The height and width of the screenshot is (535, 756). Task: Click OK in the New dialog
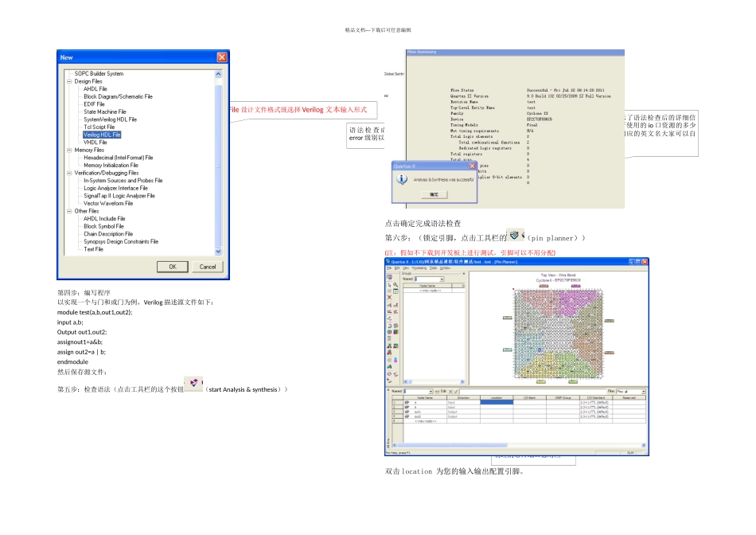pyautogui.click(x=172, y=267)
